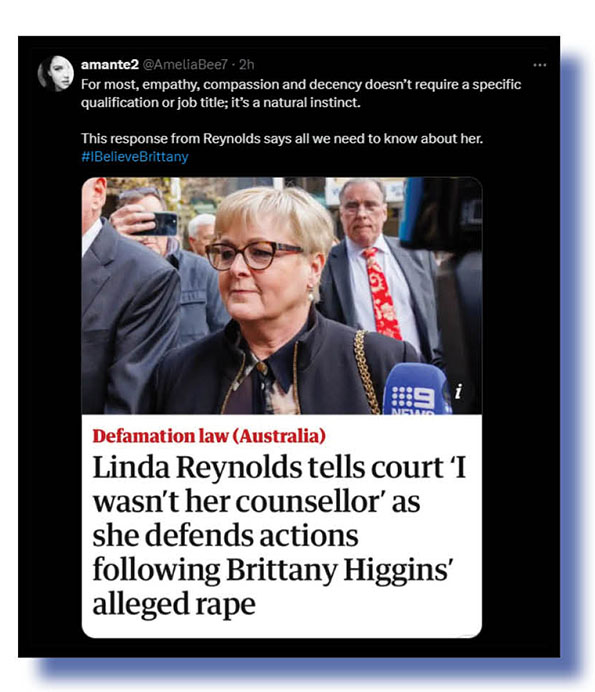This screenshot has width=595, height=692.
Task: Click the 'wasn't her counsellor' headline line
Action: tap(256, 501)
